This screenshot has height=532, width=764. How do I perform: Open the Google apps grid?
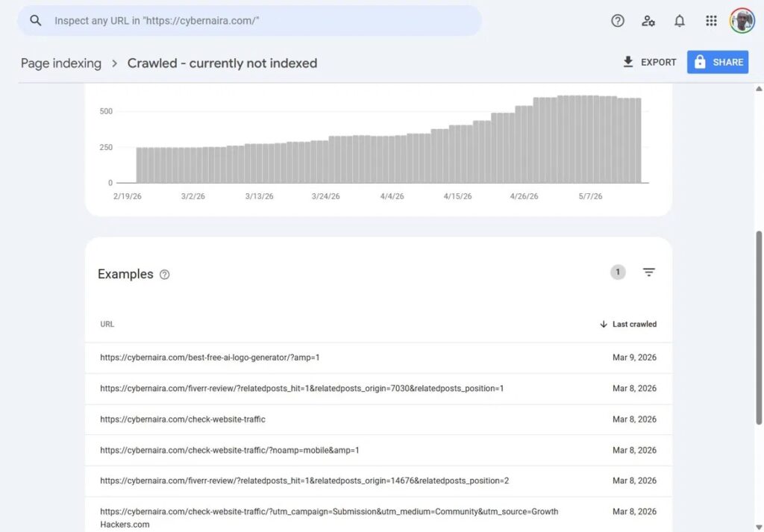click(x=711, y=20)
